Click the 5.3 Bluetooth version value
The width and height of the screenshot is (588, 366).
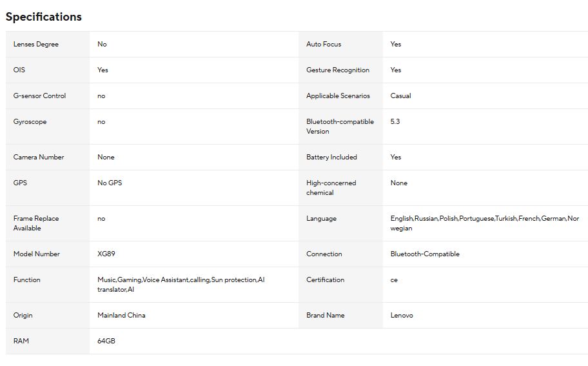pyautogui.click(x=395, y=121)
